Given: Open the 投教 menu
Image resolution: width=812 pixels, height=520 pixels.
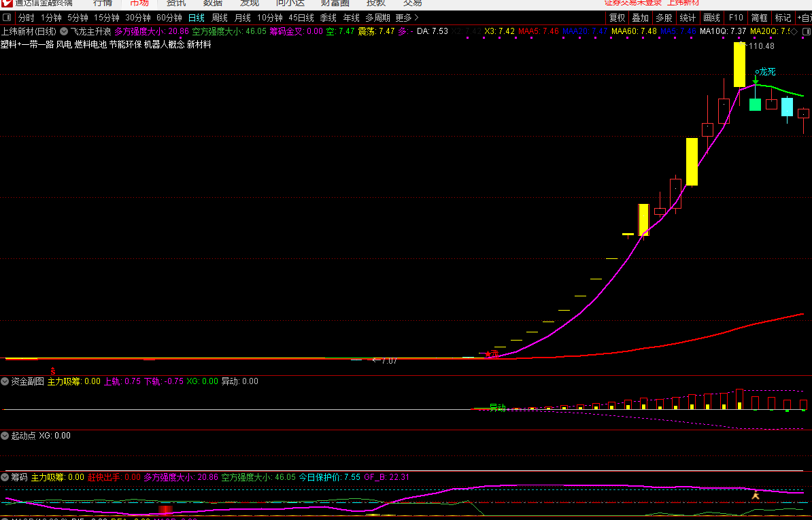Looking at the screenshot, I should [376, 3].
